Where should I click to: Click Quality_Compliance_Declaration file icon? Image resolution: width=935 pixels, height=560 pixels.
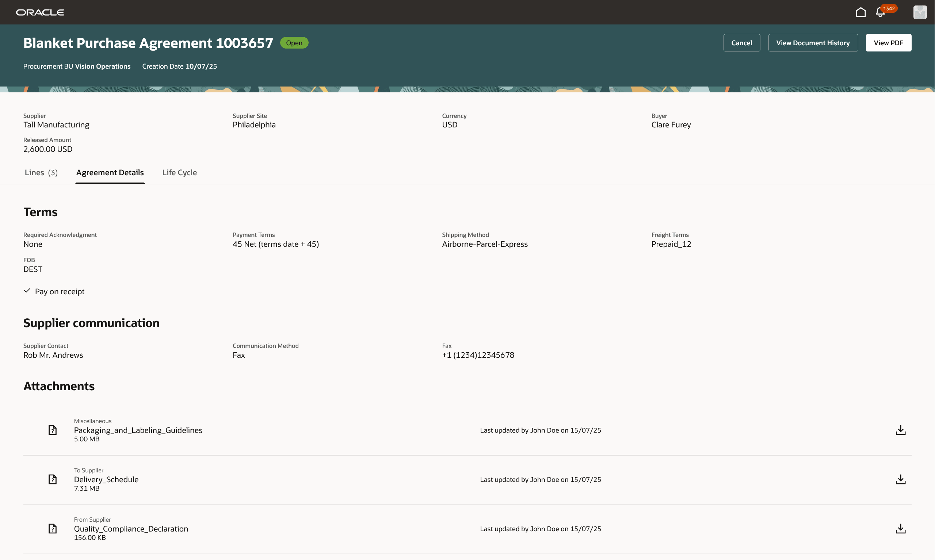point(53,529)
